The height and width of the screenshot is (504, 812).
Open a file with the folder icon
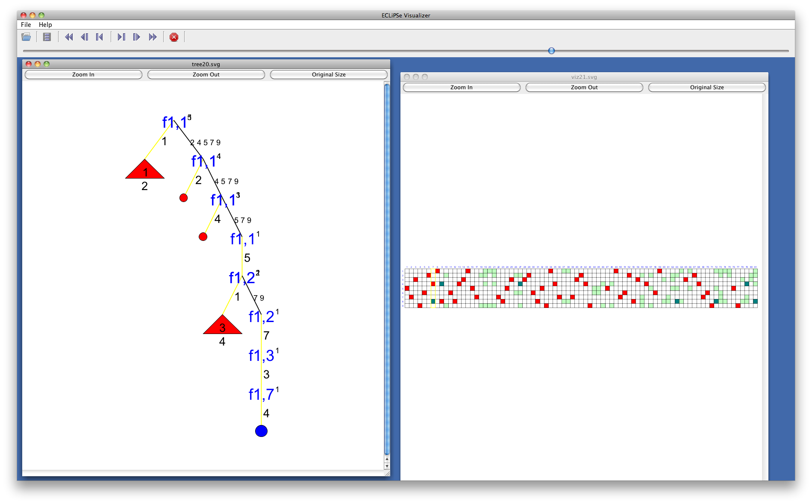[26, 37]
